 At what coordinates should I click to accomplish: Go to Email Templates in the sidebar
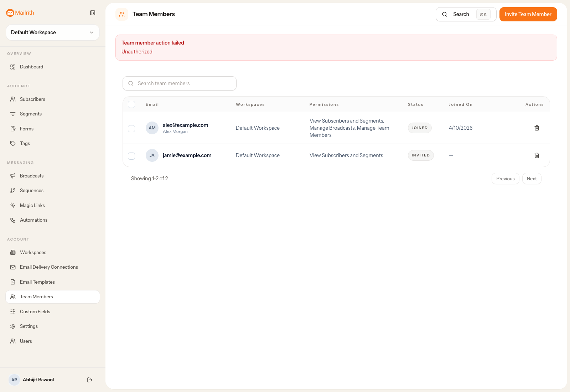point(37,282)
